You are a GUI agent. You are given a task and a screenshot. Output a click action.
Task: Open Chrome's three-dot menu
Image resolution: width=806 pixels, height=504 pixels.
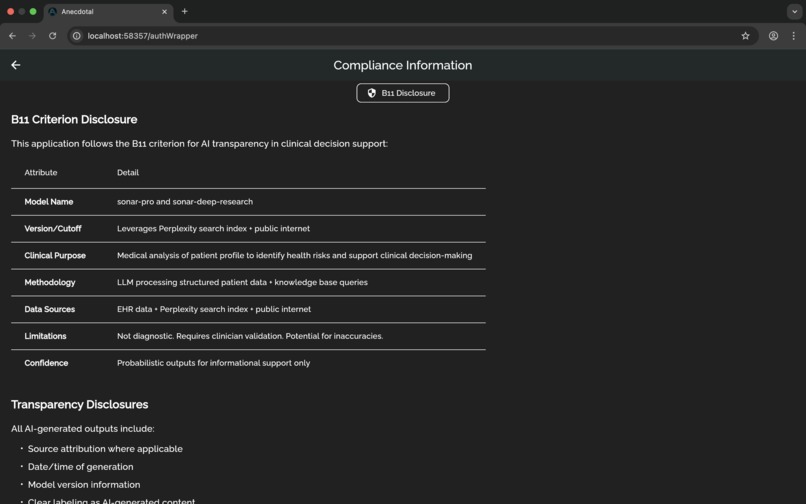pos(794,36)
